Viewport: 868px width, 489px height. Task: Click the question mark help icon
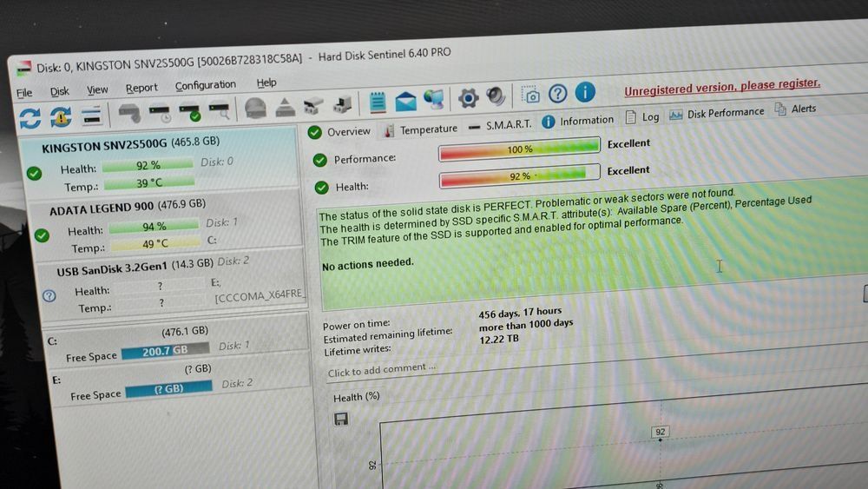557,94
